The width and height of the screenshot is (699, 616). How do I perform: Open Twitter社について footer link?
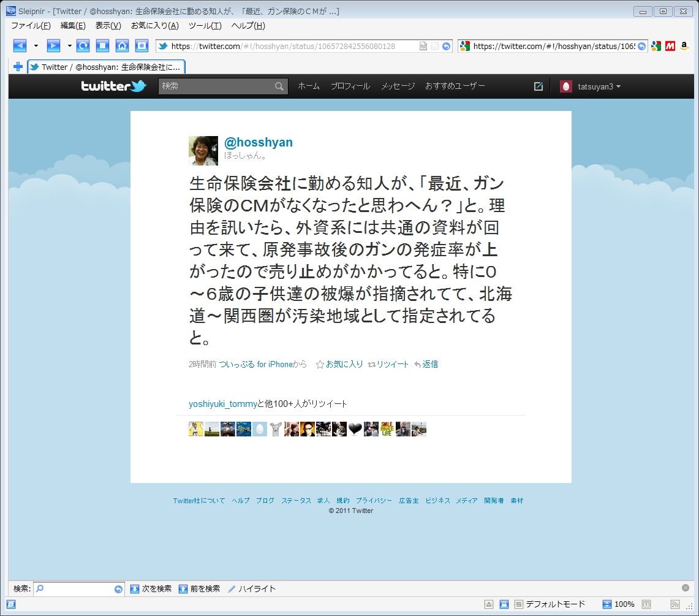click(x=199, y=501)
